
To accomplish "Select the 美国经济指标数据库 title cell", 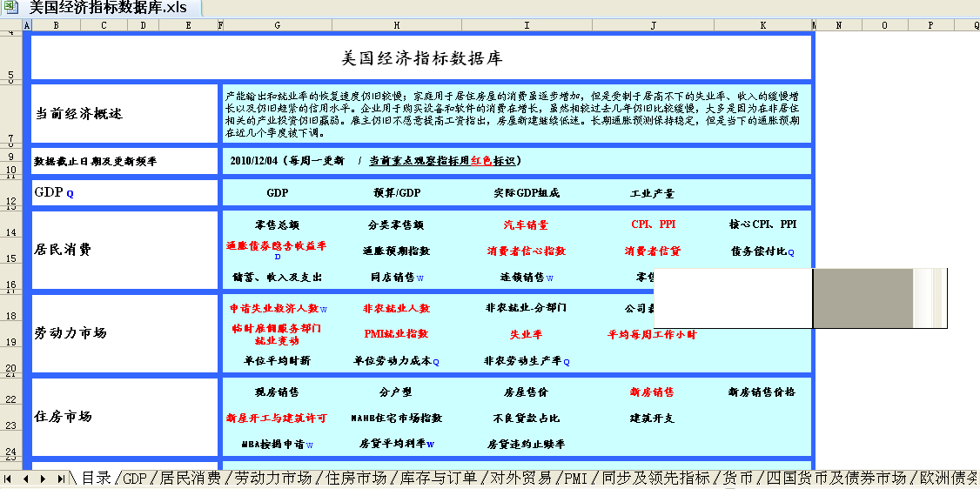I will (x=422, y=58).
